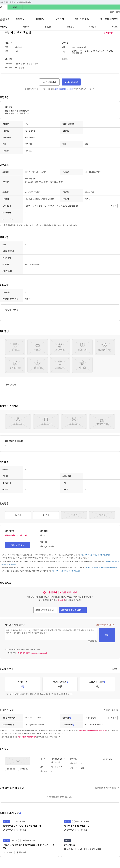Image resolution: width=120 pixels, height=868 pixels.
Task: Click the 장애인용 화장실 icon
Action: tap(74, 421)
